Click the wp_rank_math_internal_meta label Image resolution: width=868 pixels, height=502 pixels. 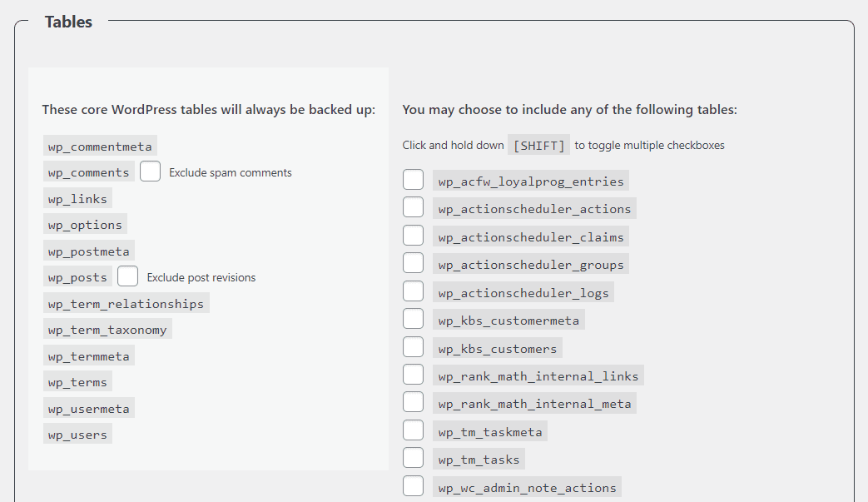point(534,404)
